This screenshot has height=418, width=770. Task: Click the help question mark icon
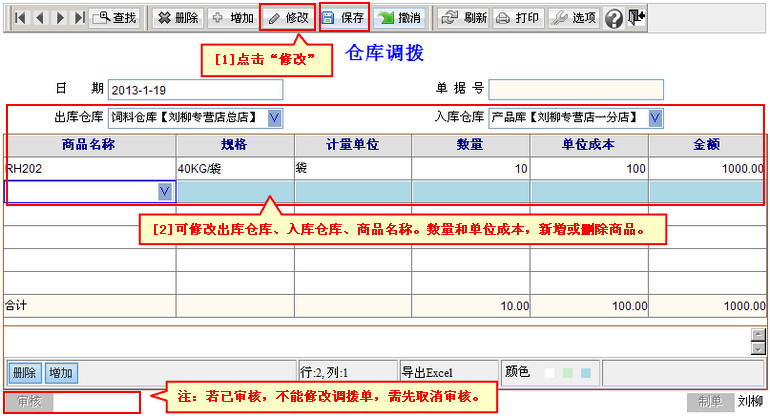click(x=614, y=18)
